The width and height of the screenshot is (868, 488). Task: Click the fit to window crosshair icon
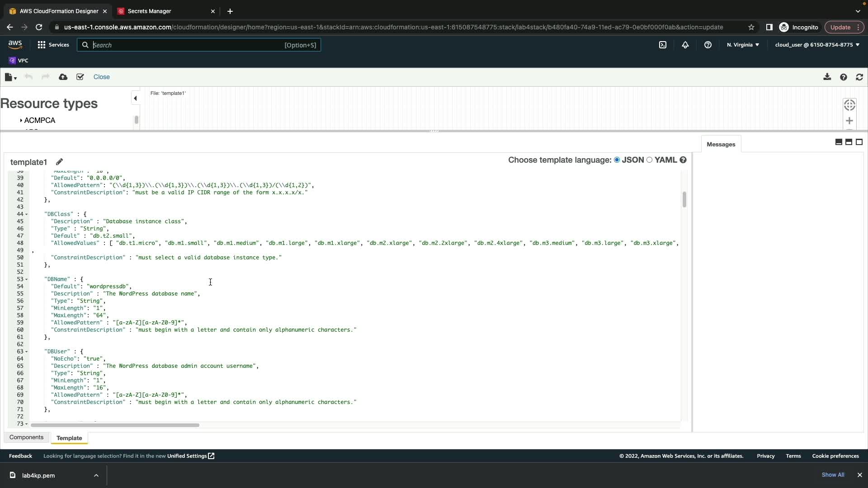click(849, 105)
